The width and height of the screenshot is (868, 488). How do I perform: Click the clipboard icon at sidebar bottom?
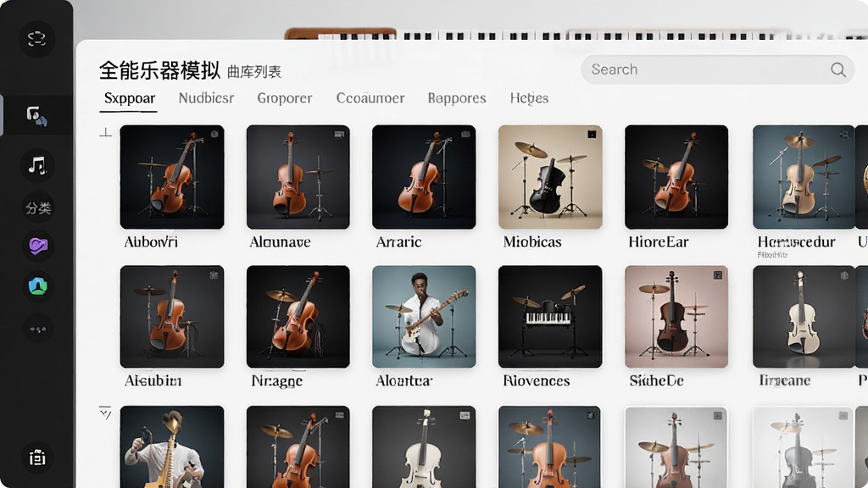click(x=37, y=457)
